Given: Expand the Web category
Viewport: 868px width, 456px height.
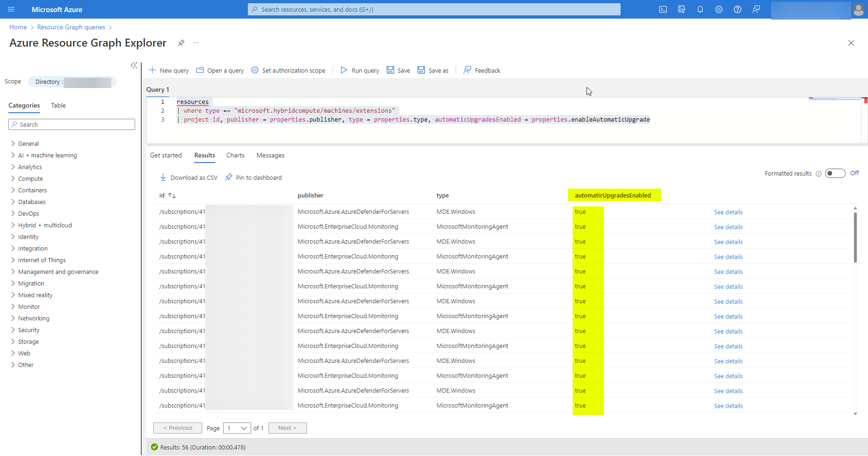Looking at the screenshot, I should coord(13,353).
